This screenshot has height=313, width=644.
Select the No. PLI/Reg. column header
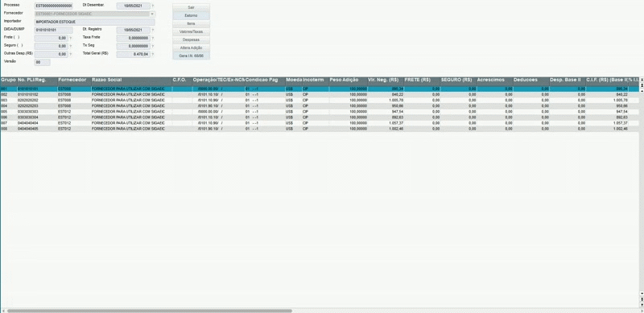(37, 80)
